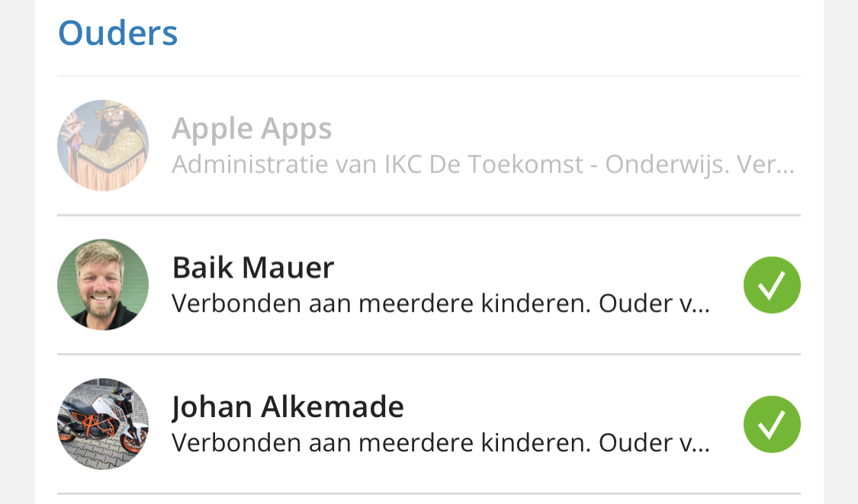Click the disabled Apple Apps name

click(x=252, y=130)
